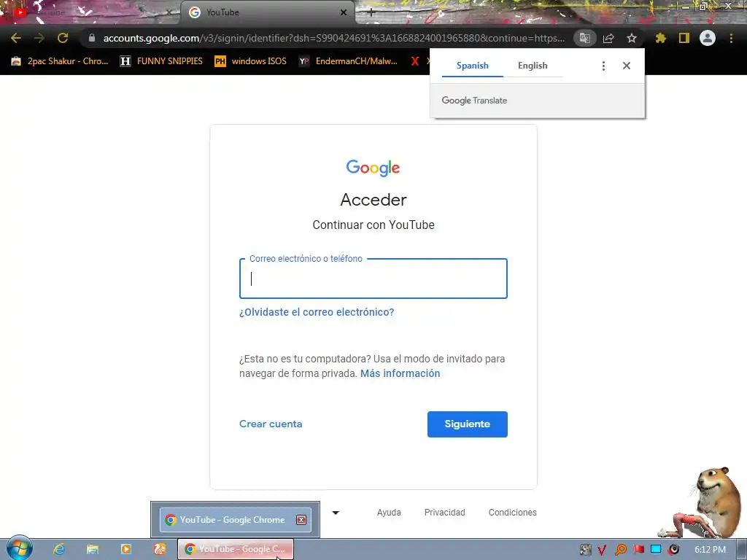This screenshot has height=560, width=747.
Task: Click the 6:12 PM clock
Action: pos(710,550)
